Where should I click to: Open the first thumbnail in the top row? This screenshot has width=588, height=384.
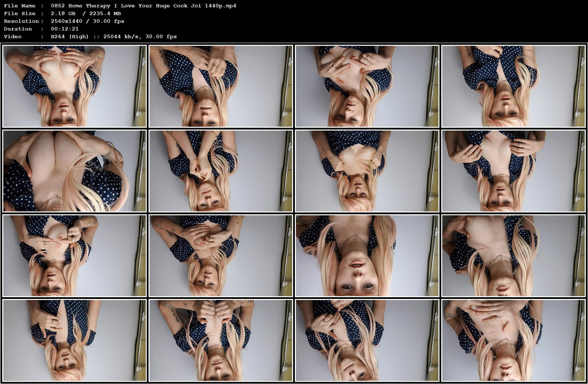pos(74,86)
